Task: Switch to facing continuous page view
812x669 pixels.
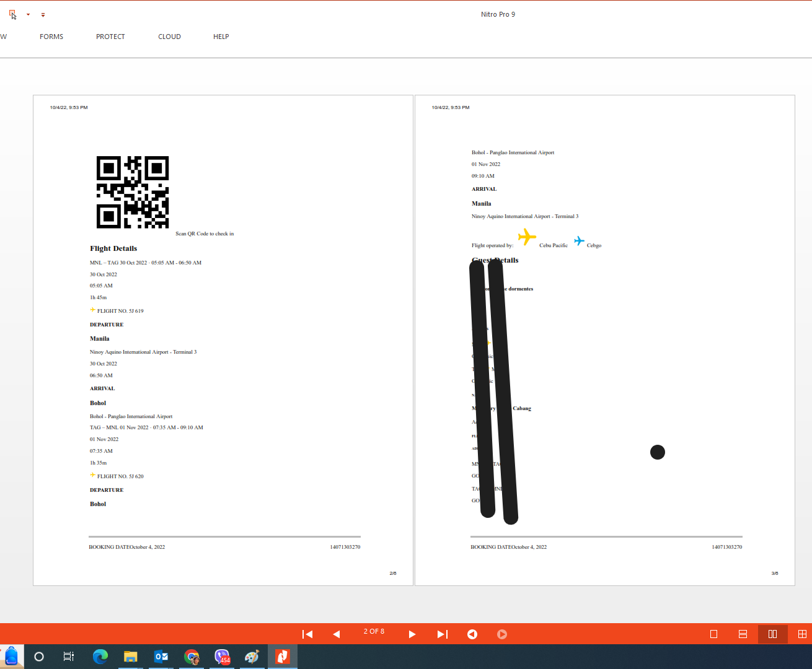Action: (x=802, y=634)
